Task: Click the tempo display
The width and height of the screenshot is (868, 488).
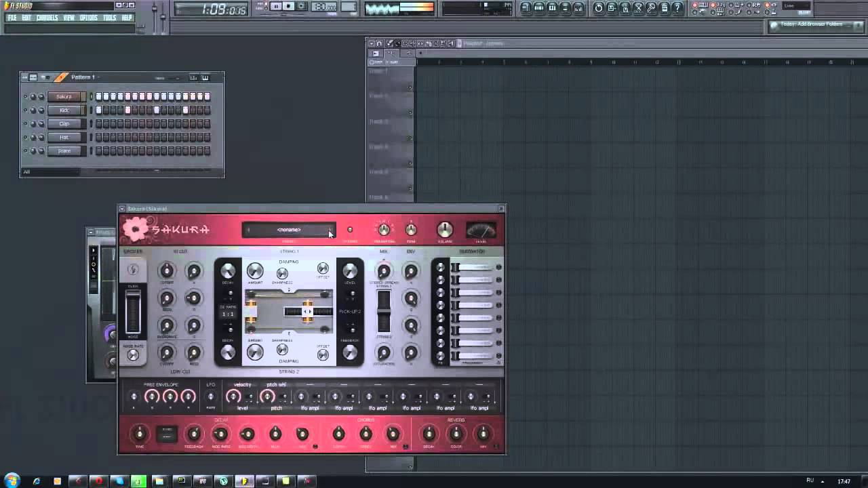Action: coord(324,7)
